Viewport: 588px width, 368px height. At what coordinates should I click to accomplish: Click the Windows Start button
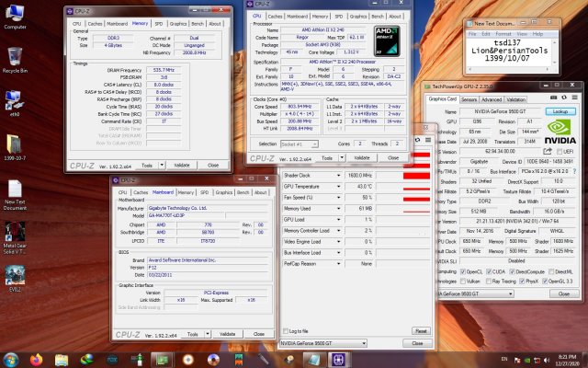point(11,358)
